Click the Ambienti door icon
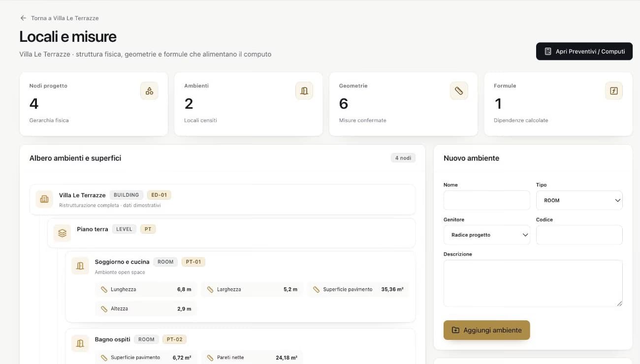The width and height of the screenshot is (640, 364). [304, 91]
